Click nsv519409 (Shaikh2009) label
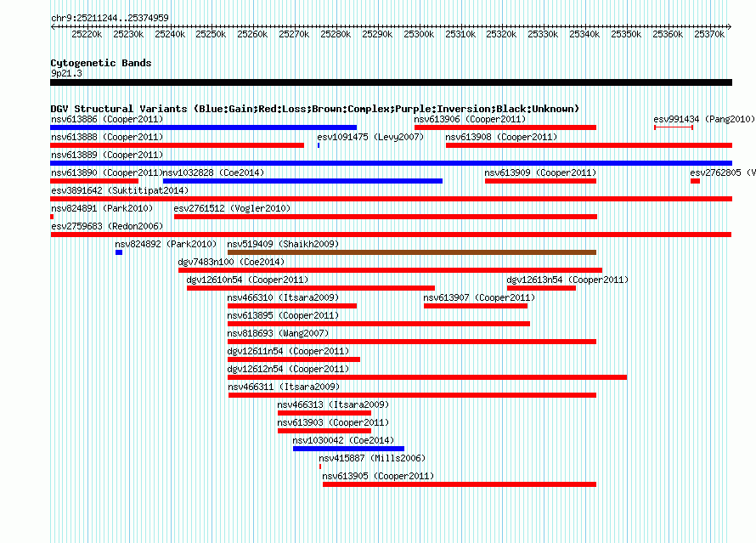Image resolution: width=756 pixels, height=543 pixels. pyautogui.click(x=283, y=244)
